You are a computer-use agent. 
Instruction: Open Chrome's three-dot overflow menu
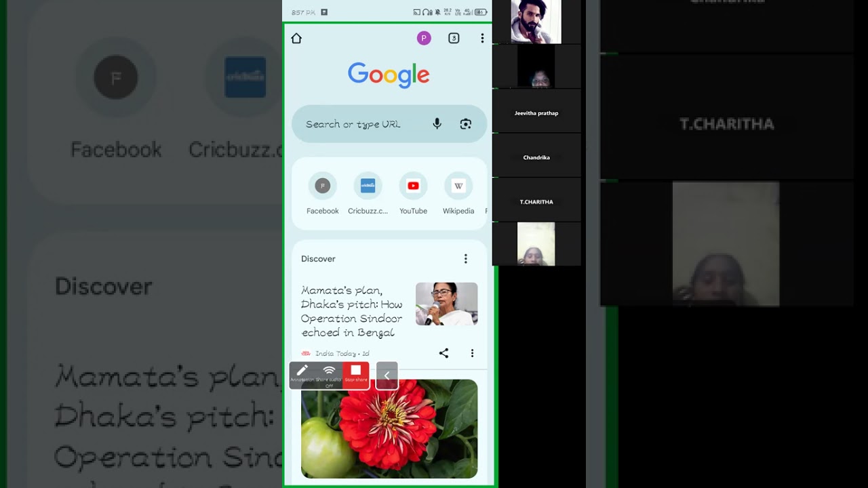(482, 39)
